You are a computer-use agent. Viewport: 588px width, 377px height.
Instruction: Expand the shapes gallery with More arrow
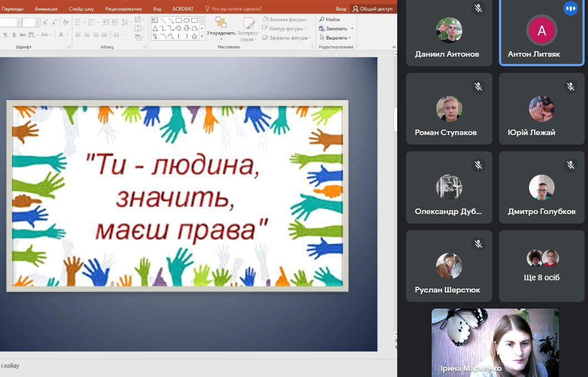[202, 36]
